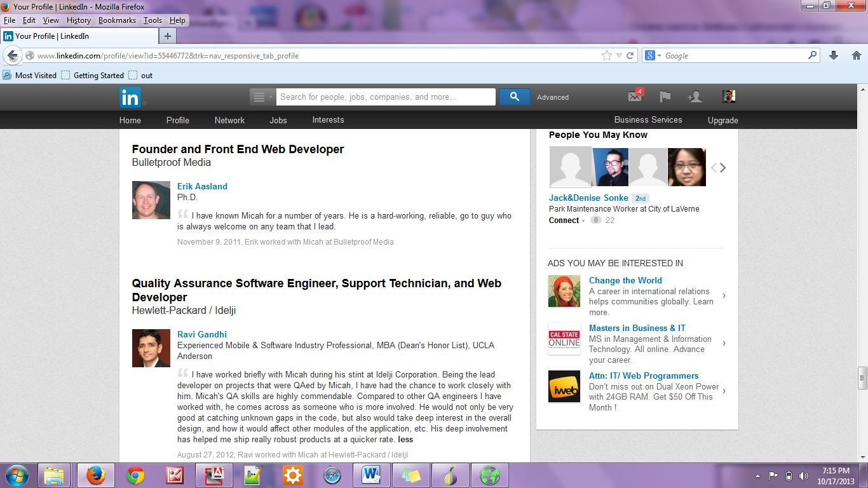Expand the Change the World ad arrow

coord(724,296)
